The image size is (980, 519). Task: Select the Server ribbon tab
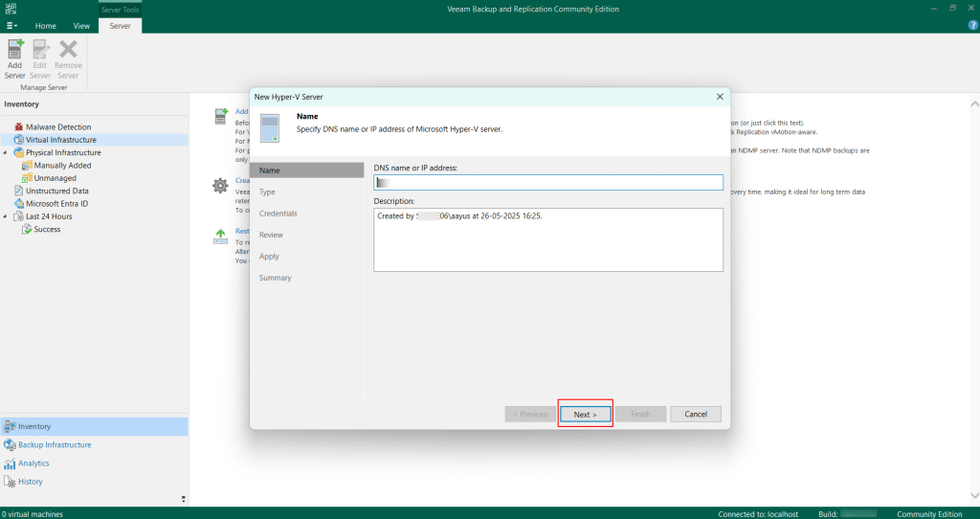[120, 26]
